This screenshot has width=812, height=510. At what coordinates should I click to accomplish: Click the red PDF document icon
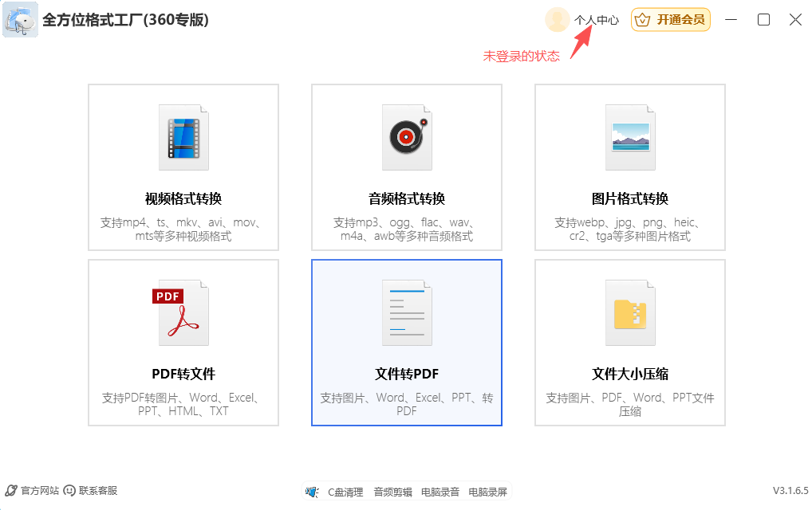pyautogui.click(x=183, y=312)
